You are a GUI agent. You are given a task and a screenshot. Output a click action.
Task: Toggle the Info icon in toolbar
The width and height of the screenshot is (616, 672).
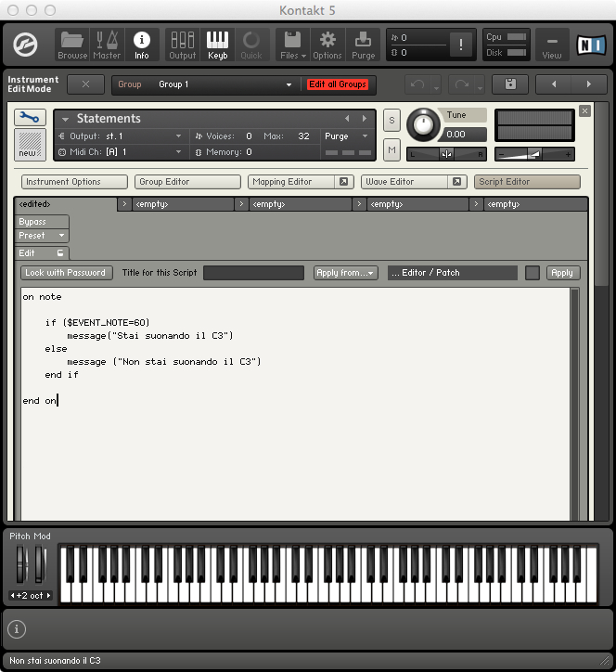tap(142, 44)
